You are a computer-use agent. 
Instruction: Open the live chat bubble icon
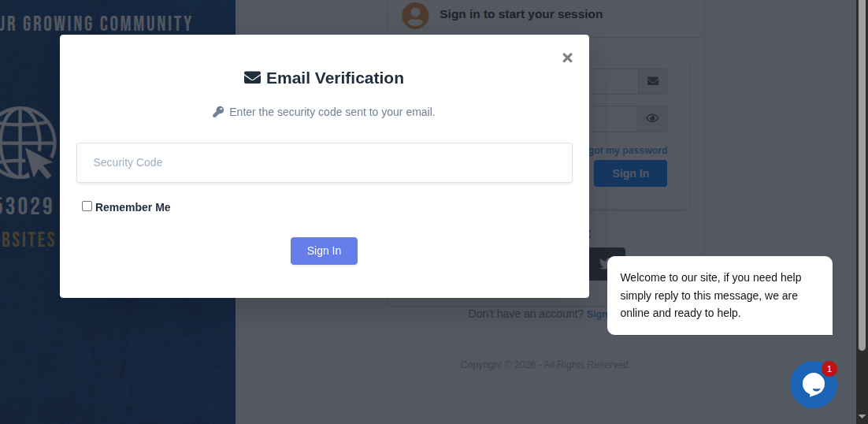pos(812,385)
